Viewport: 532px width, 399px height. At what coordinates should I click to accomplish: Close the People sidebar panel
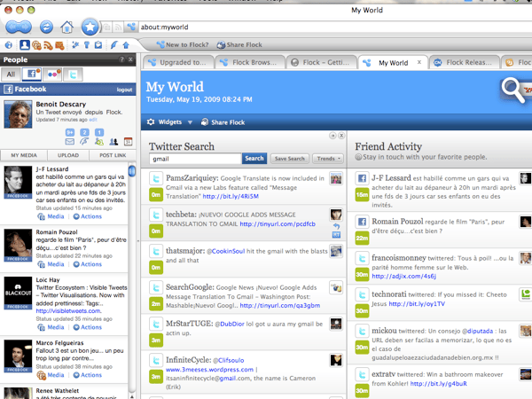[130, 59]
